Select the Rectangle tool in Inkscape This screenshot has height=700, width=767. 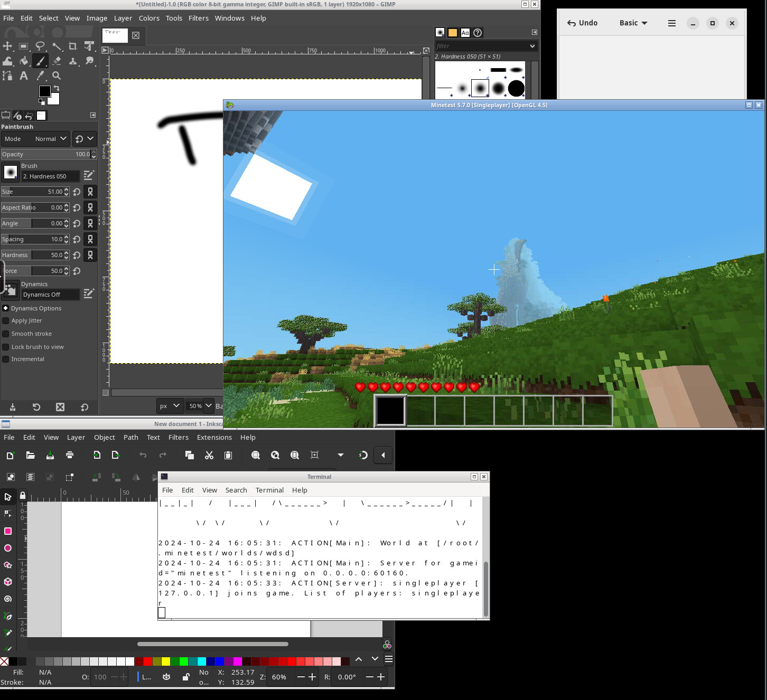click(x=8, y=531)
